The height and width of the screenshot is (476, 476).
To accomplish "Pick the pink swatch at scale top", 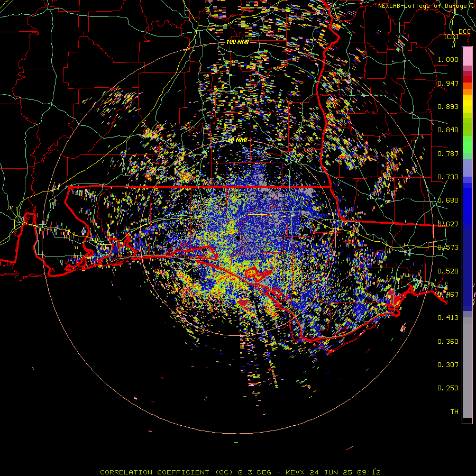I will 467,57.
